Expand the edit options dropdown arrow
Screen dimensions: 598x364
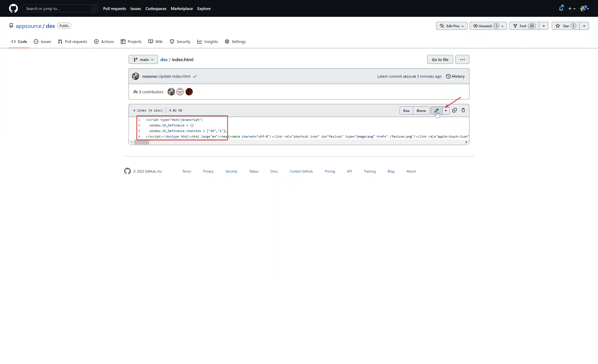pos(446,111)
